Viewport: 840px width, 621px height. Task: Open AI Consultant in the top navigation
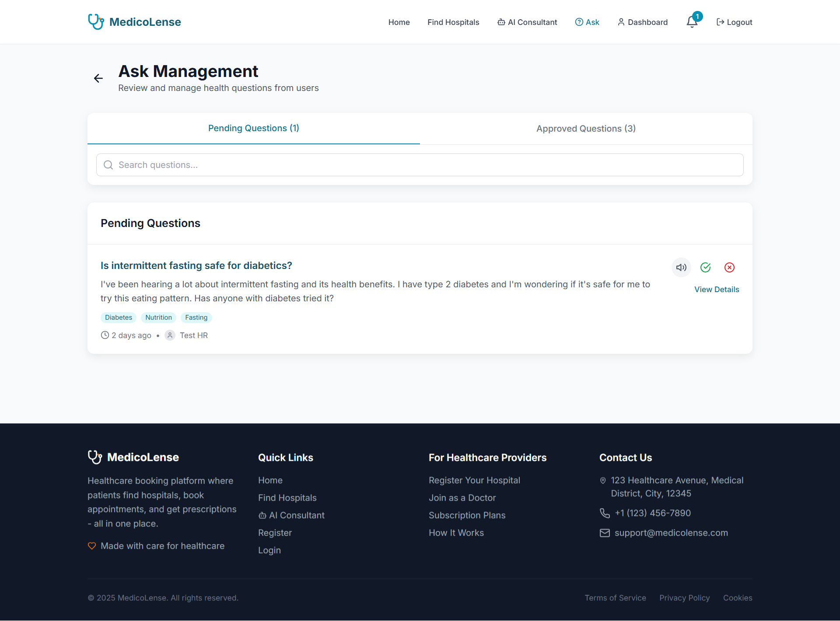[x=527, y=22]
